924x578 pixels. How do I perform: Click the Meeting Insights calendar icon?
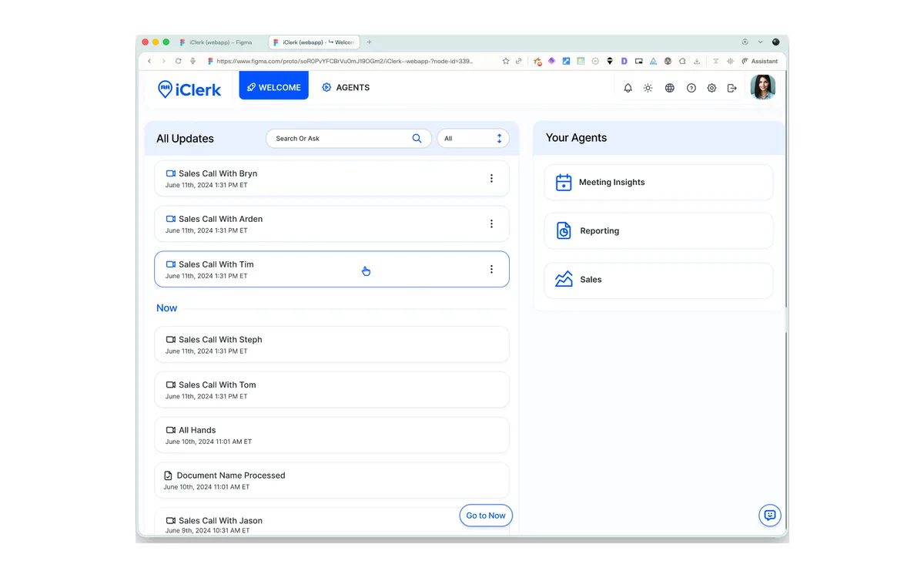564,183
